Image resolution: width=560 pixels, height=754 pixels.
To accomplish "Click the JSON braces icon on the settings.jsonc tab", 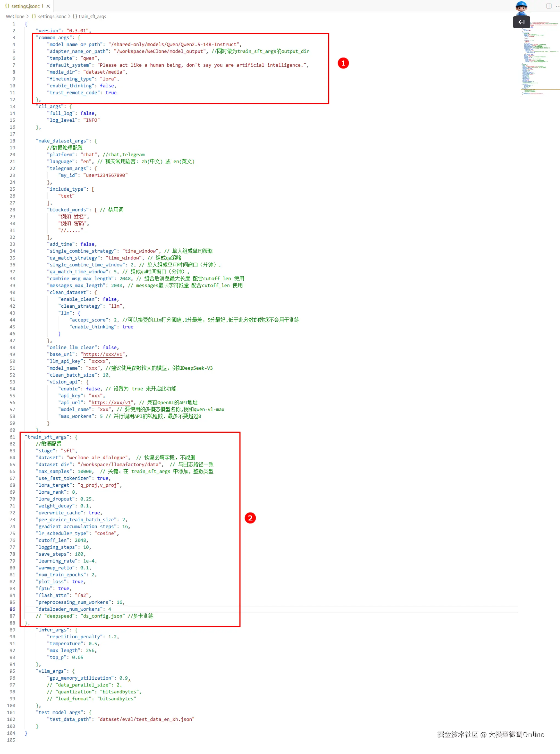I will (x=7, y=6).
